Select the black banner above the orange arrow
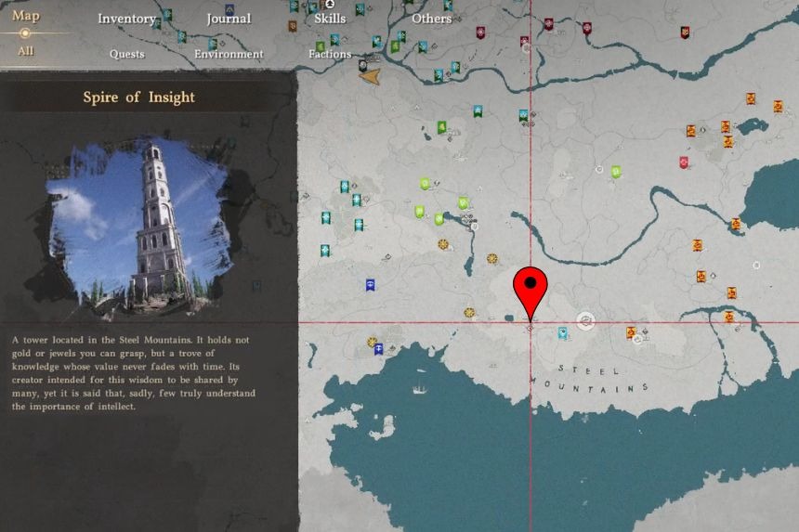This screenshot has height=532, width=799. [362, 64]
